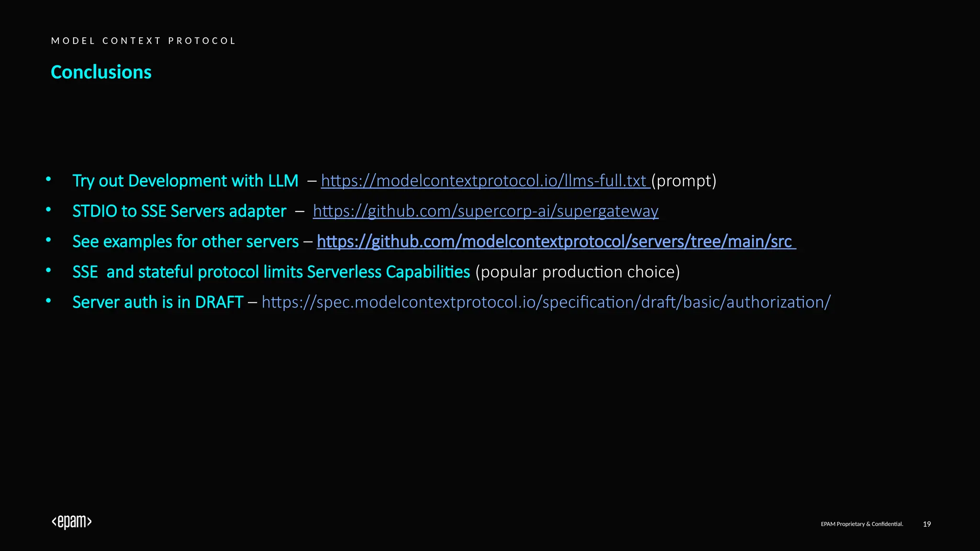980x551 pixels.
Task: Click slide page number 19
Action: (x=926, y=524)
